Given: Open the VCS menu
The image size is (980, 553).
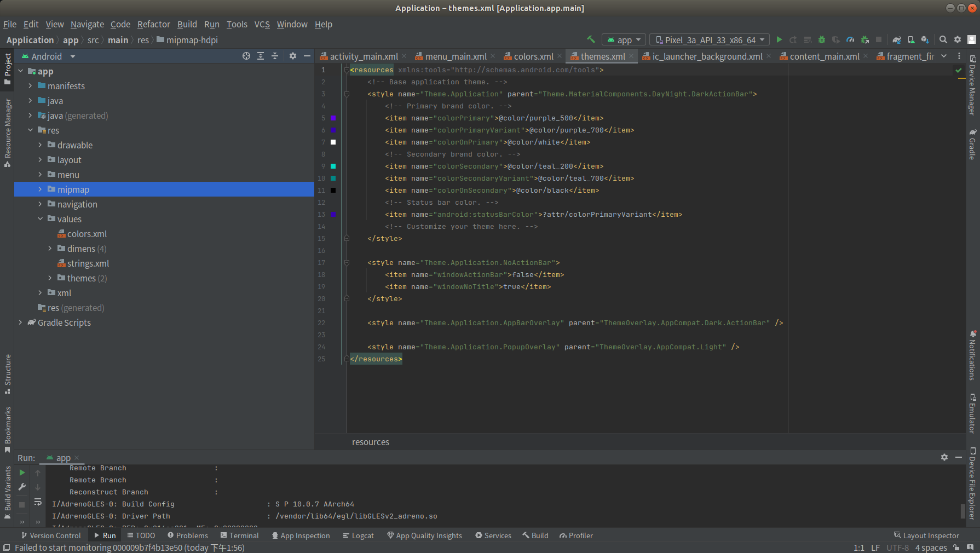Looking at the screenshot, I should tap(262, 24).
